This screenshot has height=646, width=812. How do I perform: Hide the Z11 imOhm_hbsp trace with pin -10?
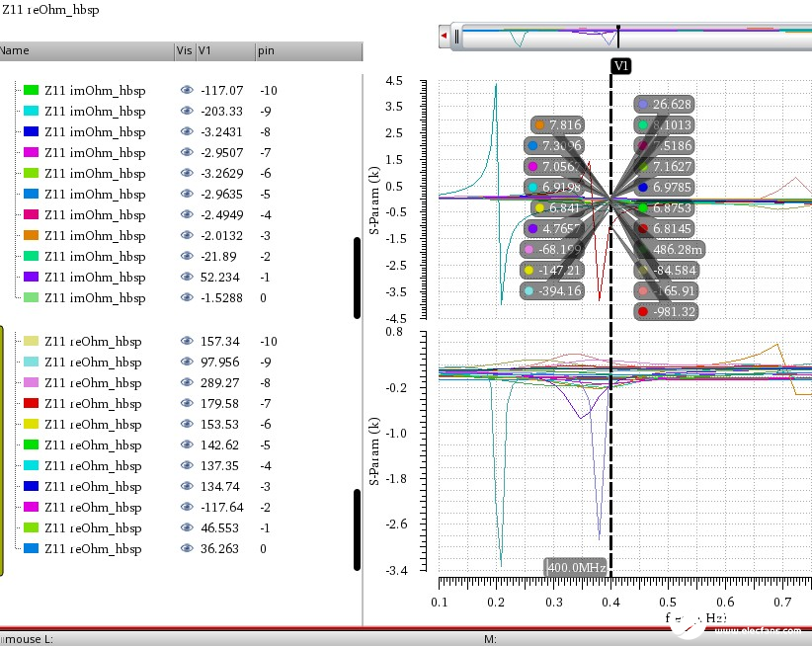(x=187, y=90)
